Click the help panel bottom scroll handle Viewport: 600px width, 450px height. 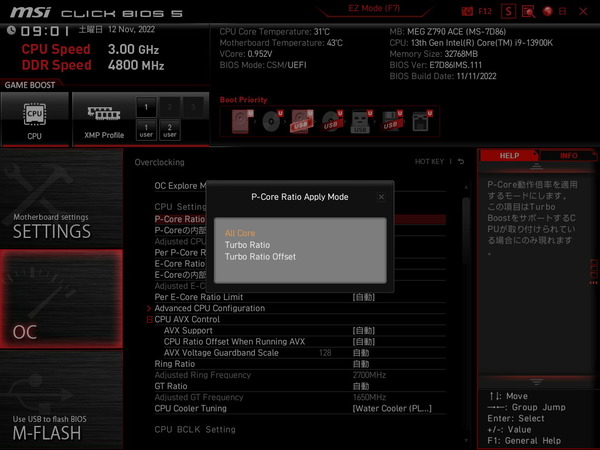536,382
